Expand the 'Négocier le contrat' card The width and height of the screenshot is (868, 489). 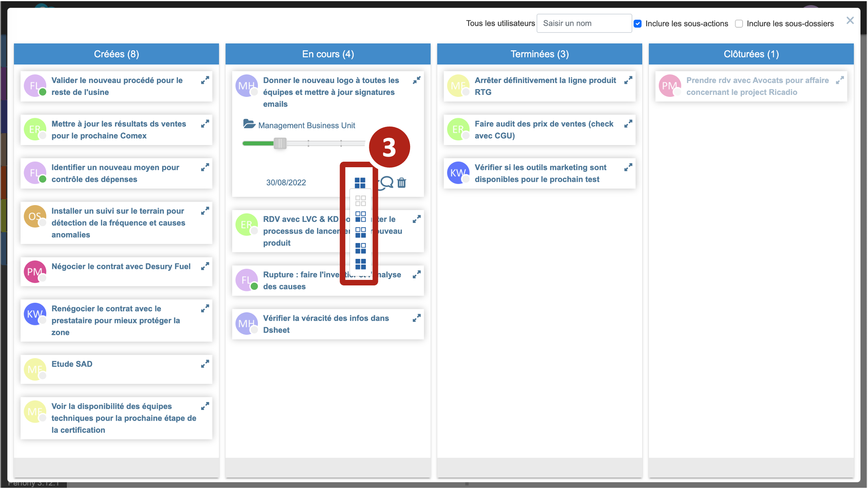pyautogui.click(x=205, y=266)
